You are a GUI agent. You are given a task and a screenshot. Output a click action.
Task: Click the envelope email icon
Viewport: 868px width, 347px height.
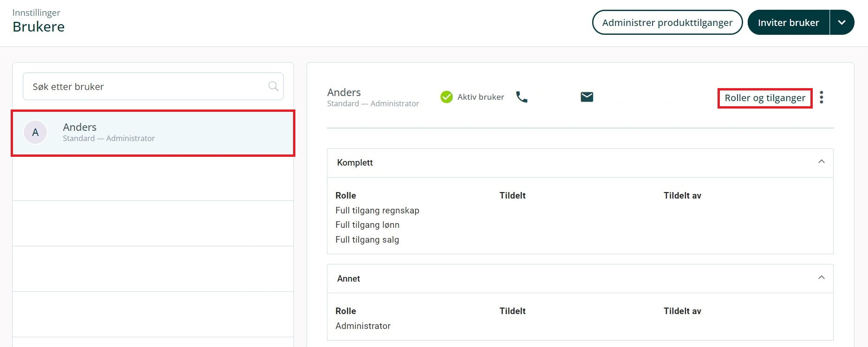(587, 97)
